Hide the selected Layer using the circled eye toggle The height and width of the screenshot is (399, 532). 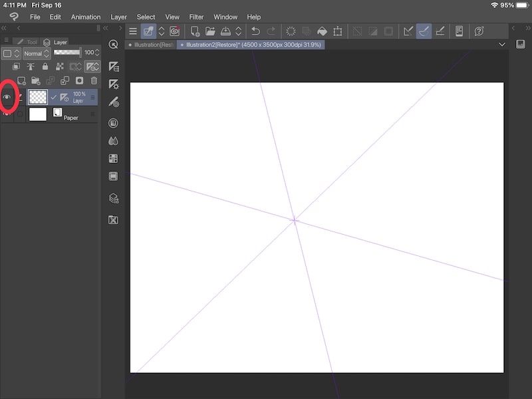(7, 97)
